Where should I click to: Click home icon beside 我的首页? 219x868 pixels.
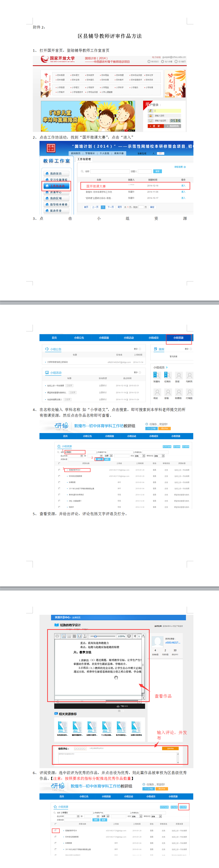point(47,174)
